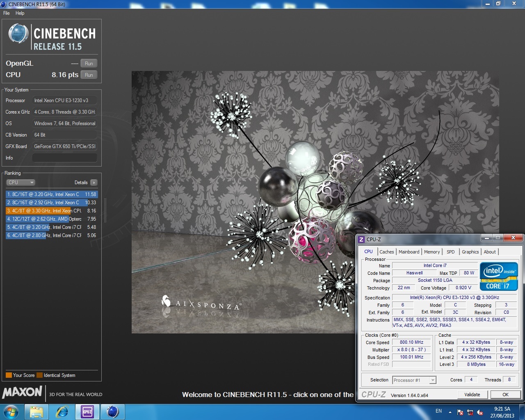Click the Level 3 cache 8 MBytes value
This screenshot has width=525, height=420.
click(476, 364)
